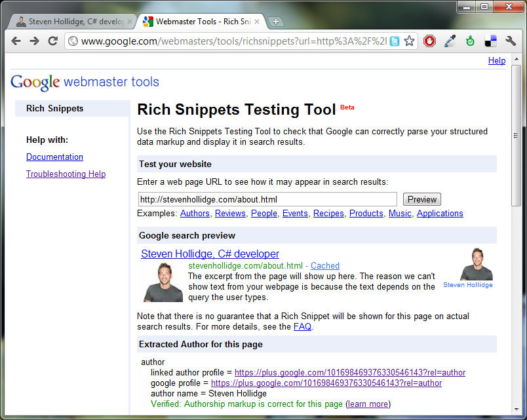Open the Authors example link
This screenshot has height=420, width=527.
click(x=195, y=214)
